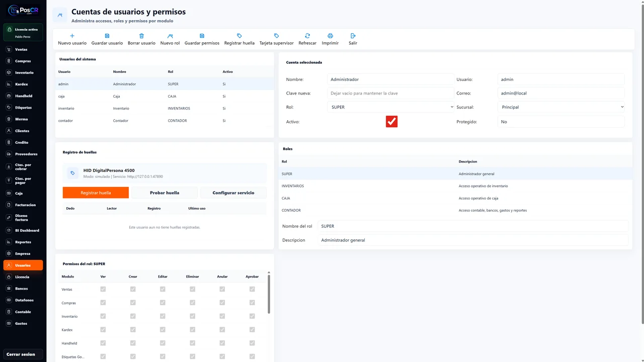Open the Sucursal dropdown showing Principal
The height and width of the screenshot is (362, 644).
click(x=561, y=107)
